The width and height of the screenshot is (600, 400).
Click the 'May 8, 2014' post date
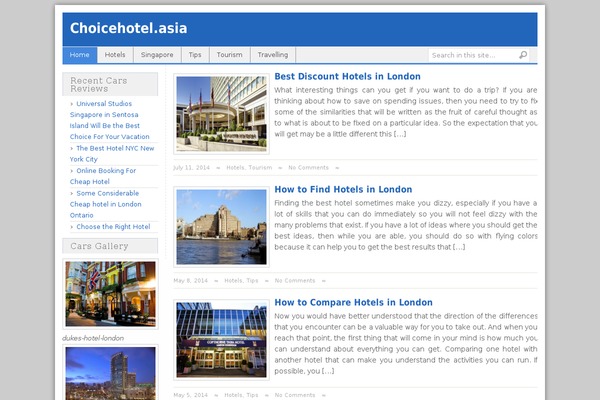pyautogui.click(x=191, y=281)
